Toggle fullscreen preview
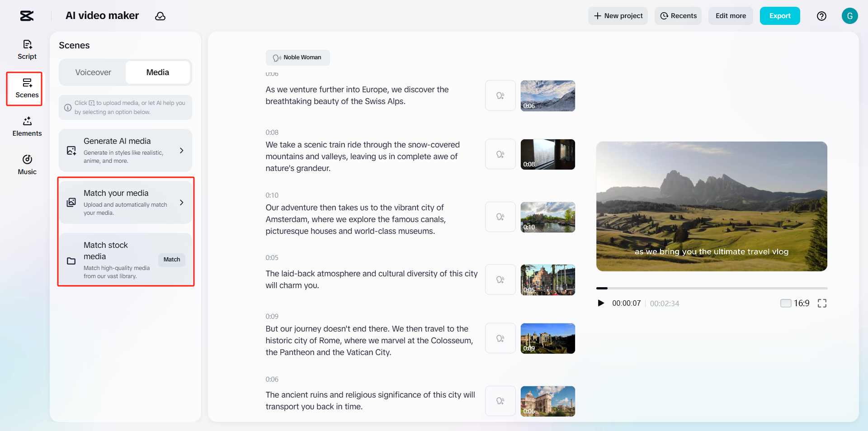Viewport: 868px width, 431px height. (x=822, y=303)
